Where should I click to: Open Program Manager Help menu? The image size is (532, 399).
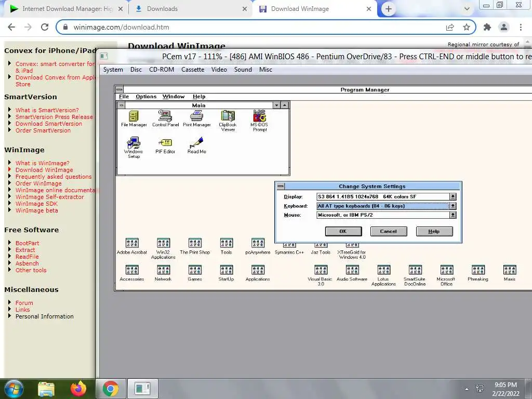(199, 97)
